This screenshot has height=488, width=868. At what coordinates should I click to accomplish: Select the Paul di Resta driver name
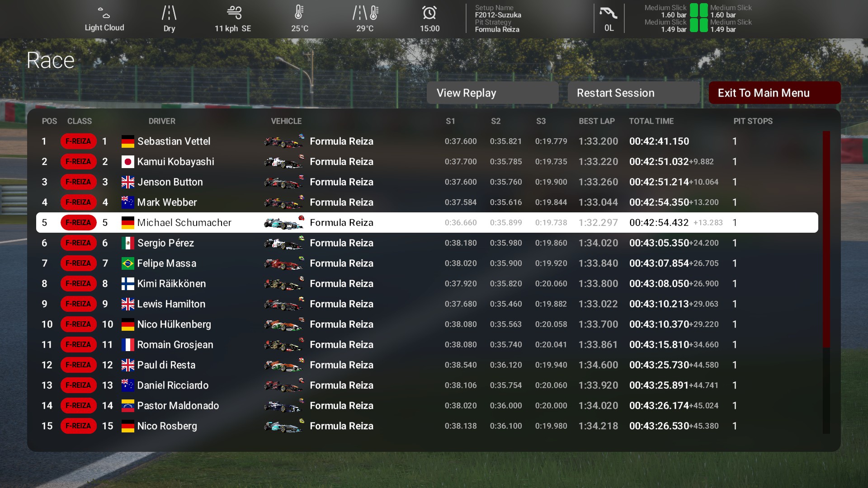pyautogui.click(x=166, y=365)
